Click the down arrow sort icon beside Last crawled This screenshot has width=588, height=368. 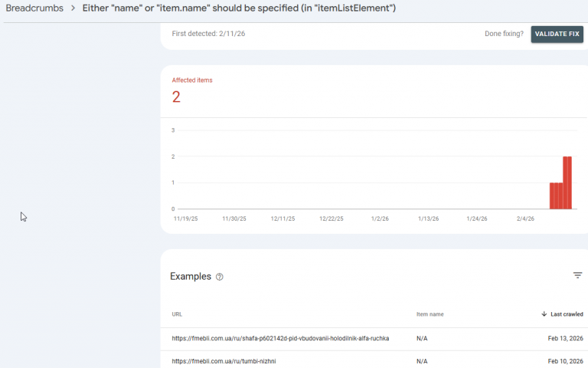pyautogui.click(x=544, y=314)
